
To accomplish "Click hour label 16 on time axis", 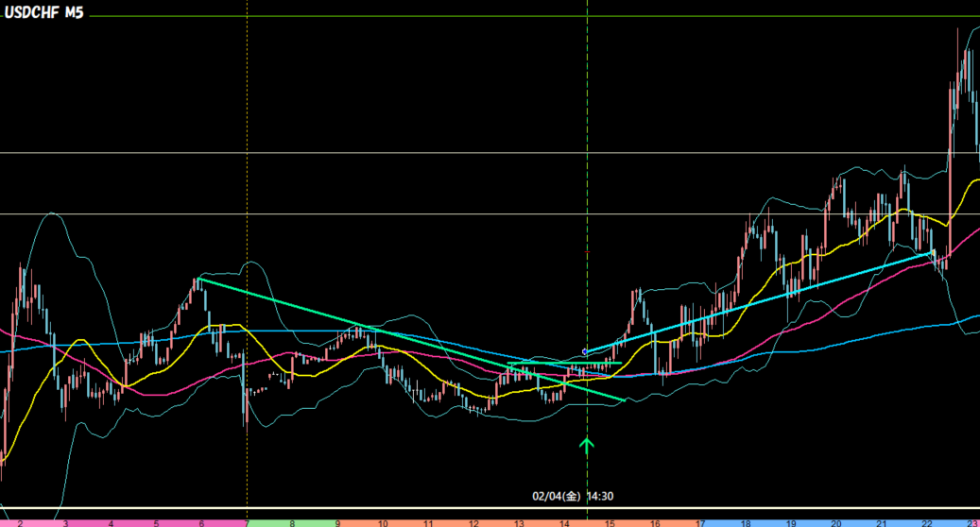I will pyautogui.click(x=655, y=523).
